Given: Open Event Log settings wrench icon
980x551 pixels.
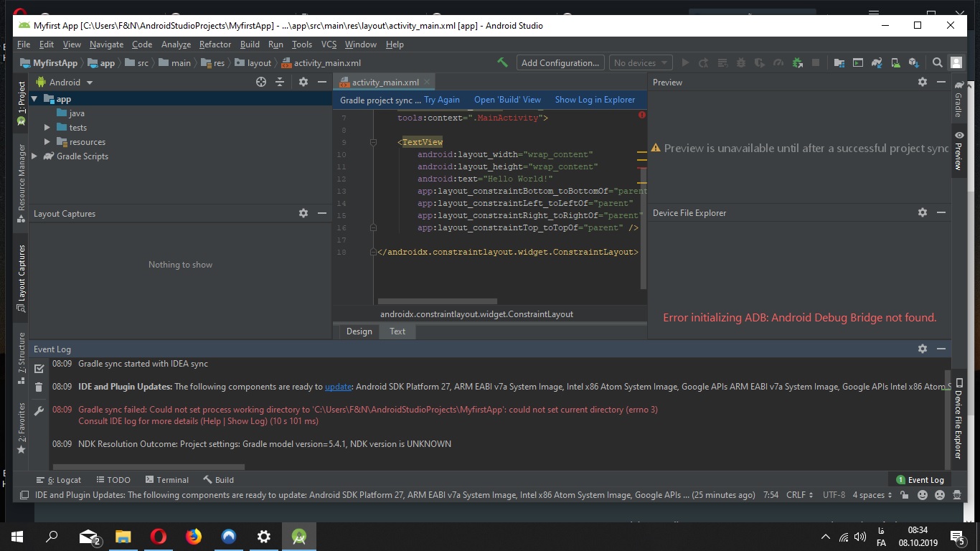Looking at the screenshot, I should (x=39, y=411).
